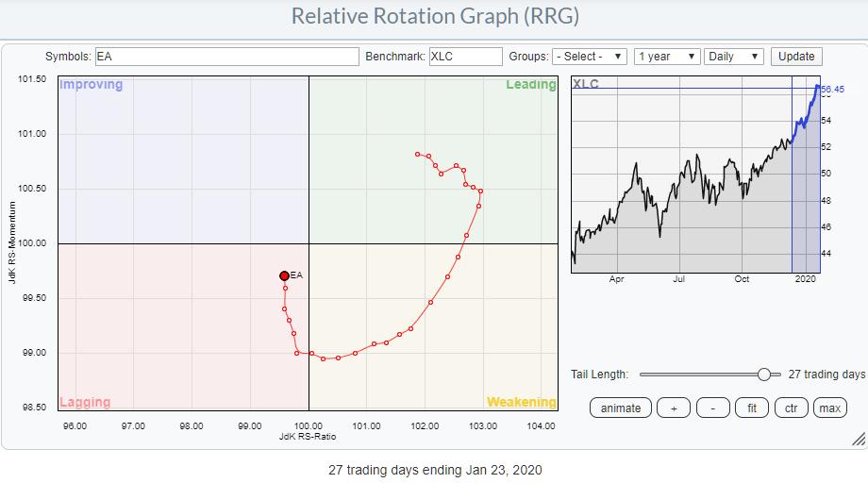Click the max button

click(x=829, y=408)
